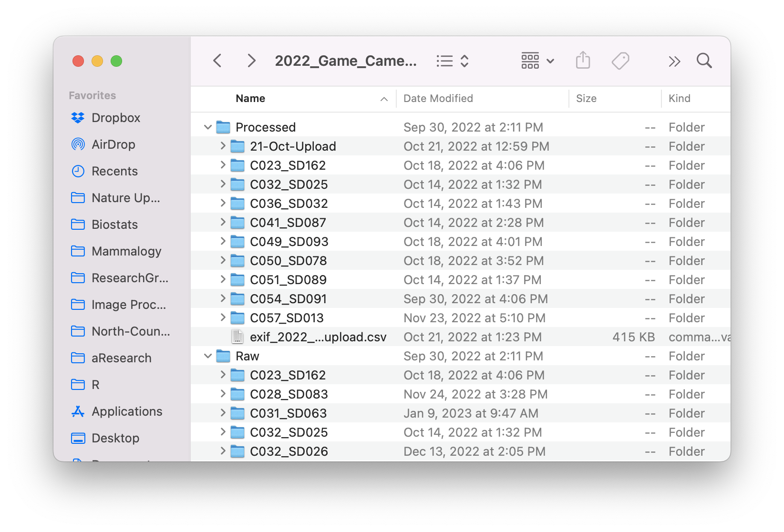Viewport: 784px width, 532px height.
Task: Click the 'Oct 21, 2022 at 12:59 PM' date
Action: [476, 146]
